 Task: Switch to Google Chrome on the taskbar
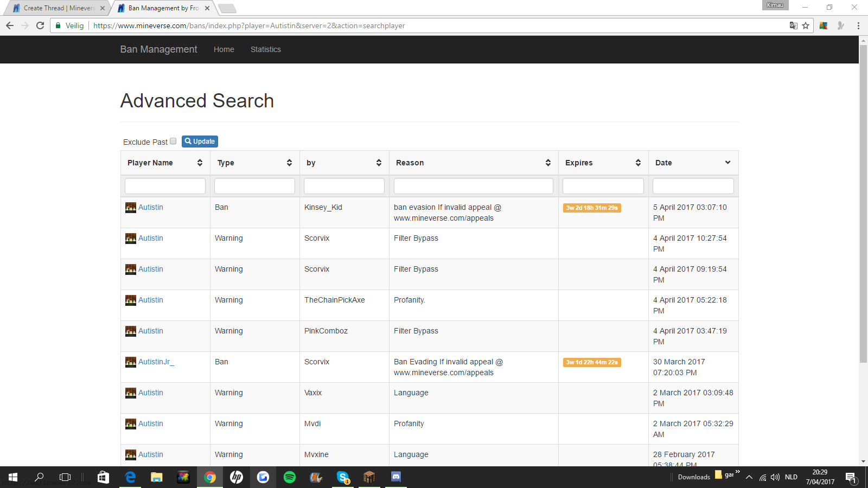(x=210, y=477)
